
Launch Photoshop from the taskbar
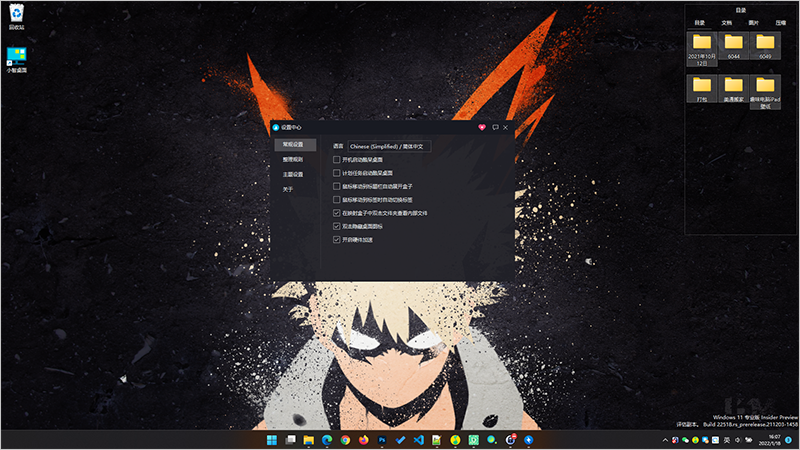382,439
